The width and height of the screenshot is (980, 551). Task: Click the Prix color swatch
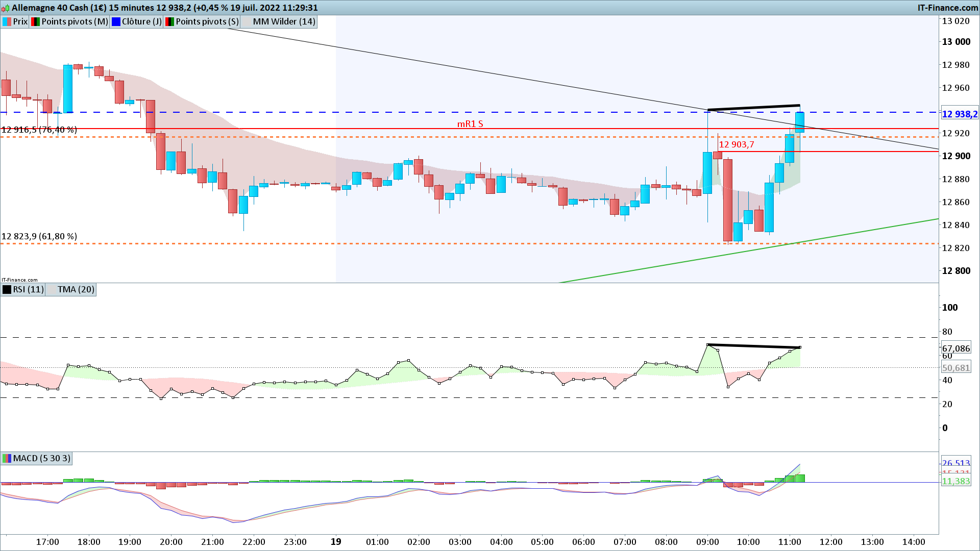(7, 21)
